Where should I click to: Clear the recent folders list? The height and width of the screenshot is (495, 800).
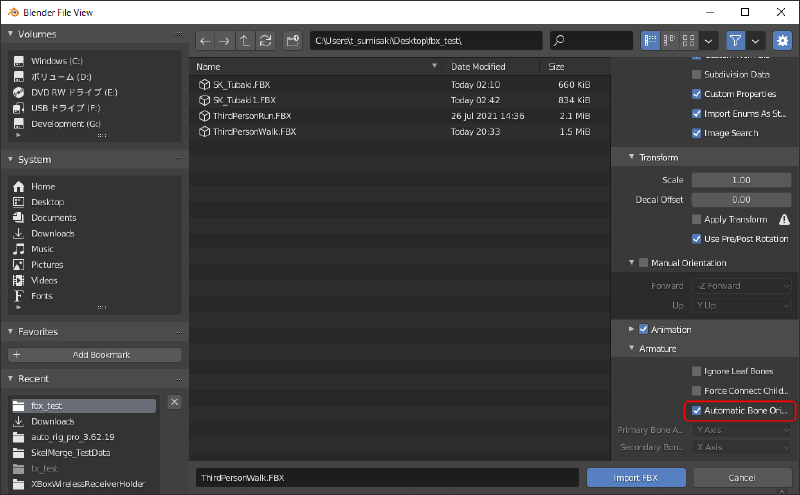174,402
